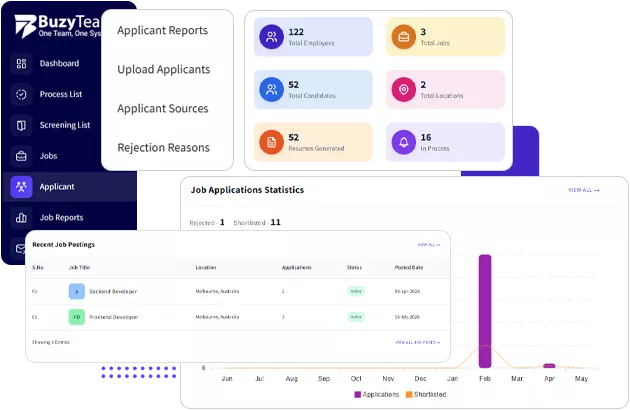
Task: Open the Jobs menu item
Action: click(x=48, y=156)
